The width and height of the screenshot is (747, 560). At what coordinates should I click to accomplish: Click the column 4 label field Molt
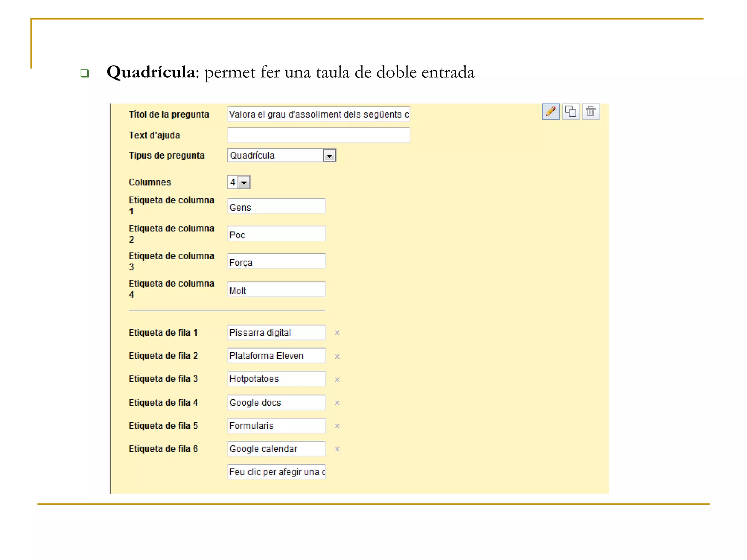(276, 290)
